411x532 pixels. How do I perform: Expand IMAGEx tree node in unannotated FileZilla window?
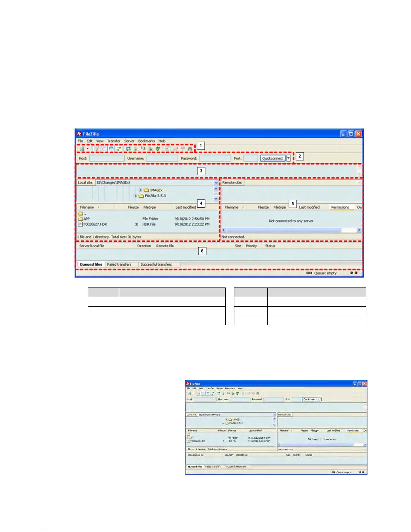pyautogui.click(x=226, y=419)
